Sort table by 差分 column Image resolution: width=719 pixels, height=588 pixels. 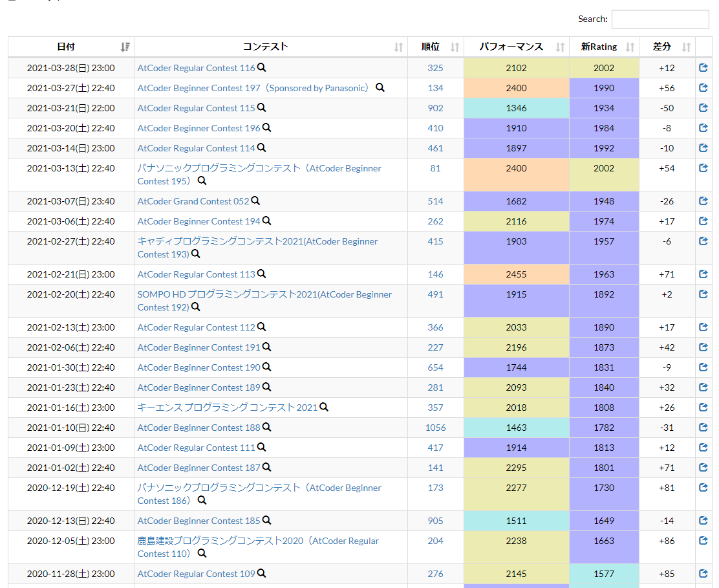[x=667, y=47]
